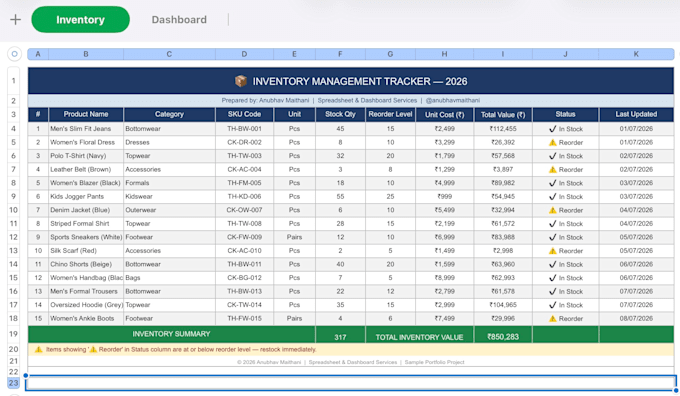The image size is (680, 396).
Task: Click the date 08/07/2026 cell
Action: 636,318
